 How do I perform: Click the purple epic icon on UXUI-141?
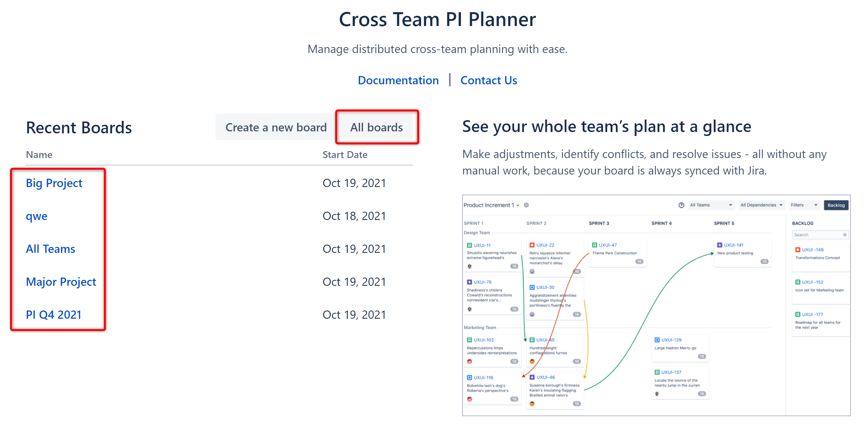tap(719, 245)
